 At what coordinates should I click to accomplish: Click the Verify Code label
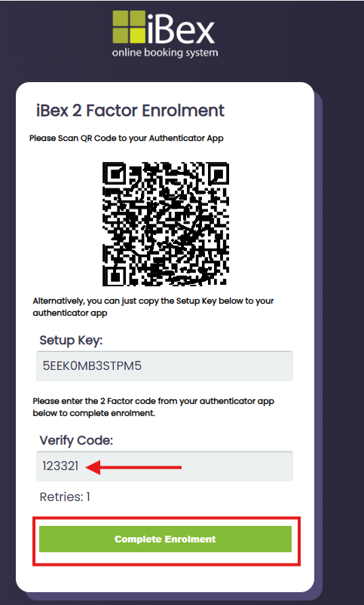(76, 440)
